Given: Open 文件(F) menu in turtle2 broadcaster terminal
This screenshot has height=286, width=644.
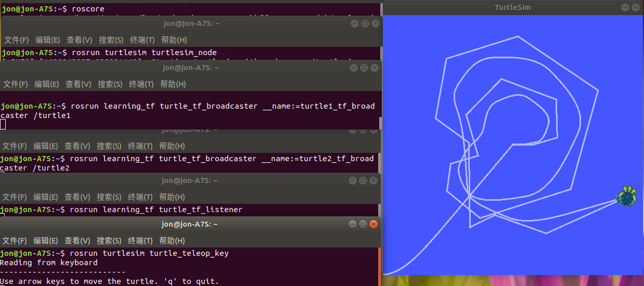Looking at the screenshot, I should [x=15, y=146].
